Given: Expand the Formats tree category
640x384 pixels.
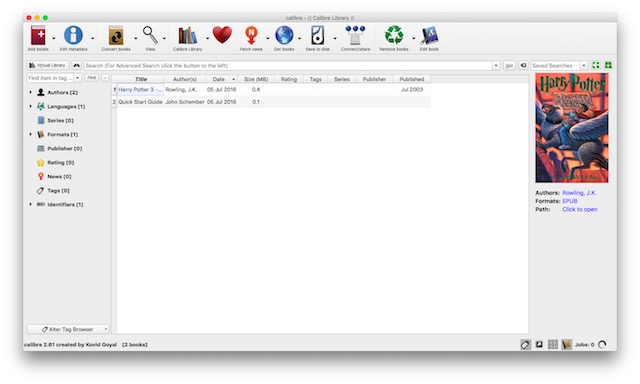Looking at the screenshot, I should 30,134.
